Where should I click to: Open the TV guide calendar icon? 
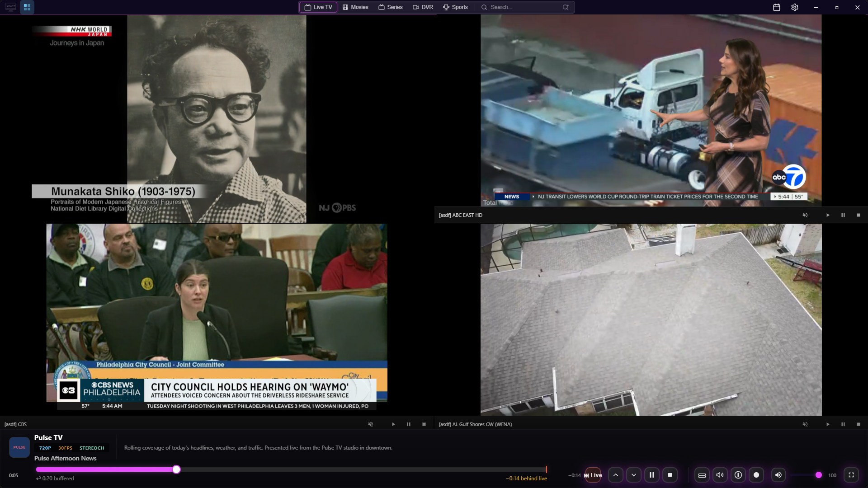click(x=777, y=7)
